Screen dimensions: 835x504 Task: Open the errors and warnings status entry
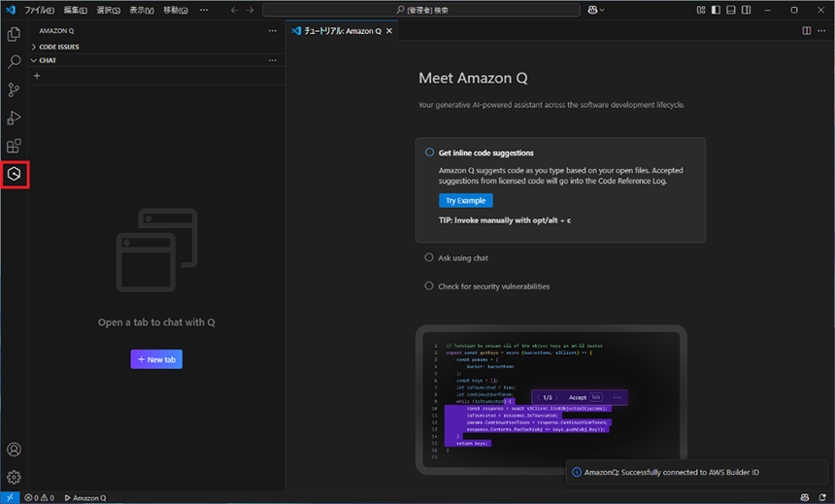pyautogui.click(x=40, y=497)
